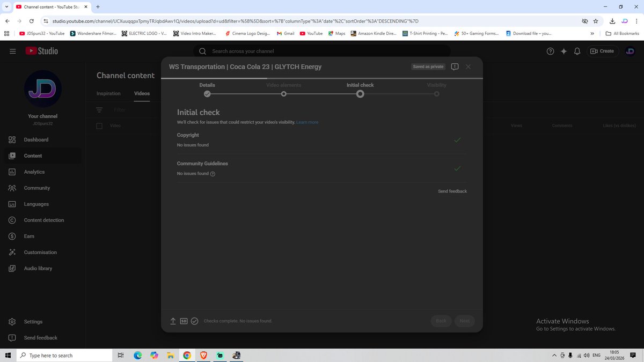Click the upload arrow status icon

coord(173,321)
